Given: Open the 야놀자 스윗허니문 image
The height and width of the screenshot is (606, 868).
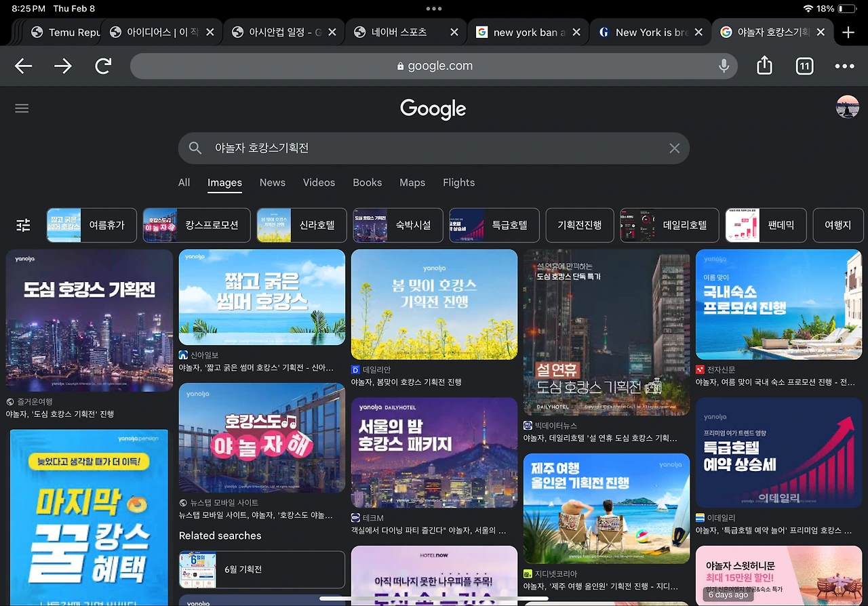Looking at the screenshot, I should tap(778, 575).
